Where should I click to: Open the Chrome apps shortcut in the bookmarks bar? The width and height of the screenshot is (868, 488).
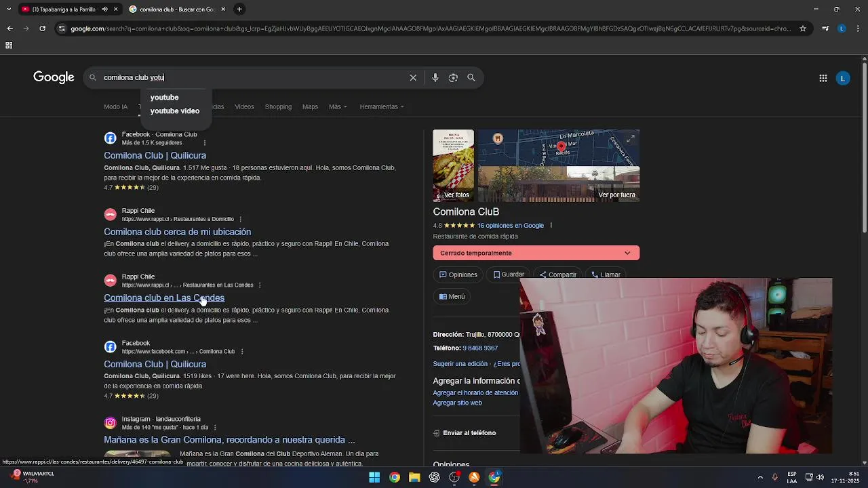pyautogui.click(x=9, y=45)
